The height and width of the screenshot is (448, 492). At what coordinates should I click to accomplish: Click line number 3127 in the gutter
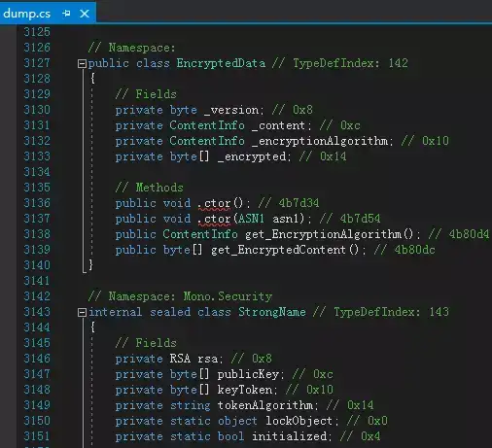[x=37, y=63]
